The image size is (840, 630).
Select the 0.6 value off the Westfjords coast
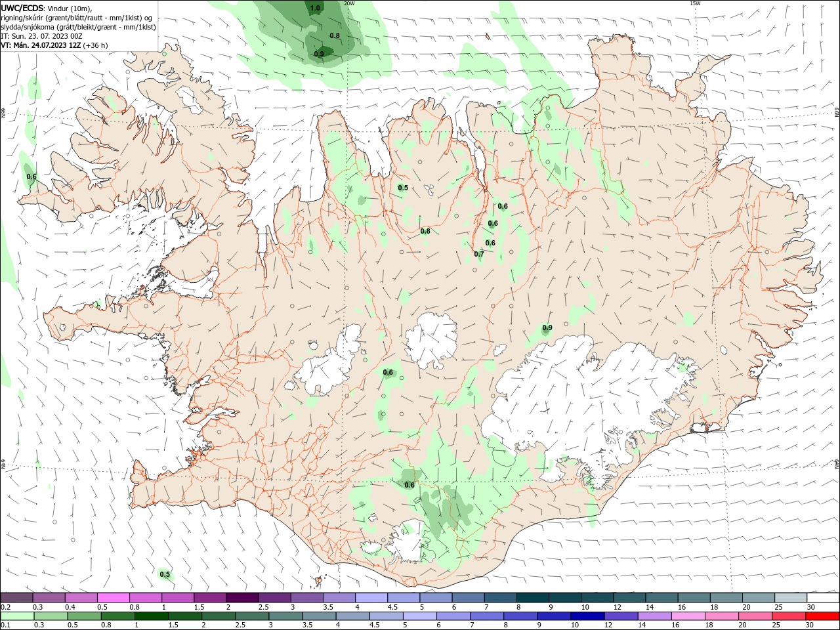point(31,177)
